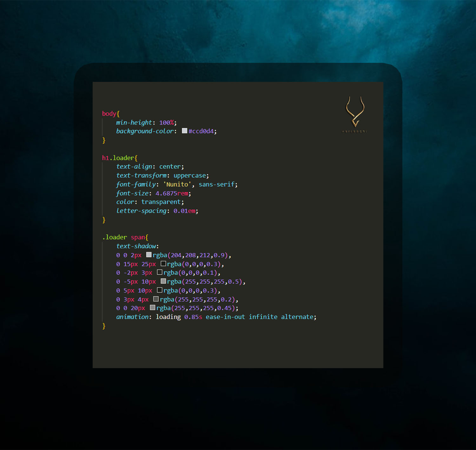Click the text-shadow property name
The height and width of the screenshot is (450, 476).
(x=136, y=246)
